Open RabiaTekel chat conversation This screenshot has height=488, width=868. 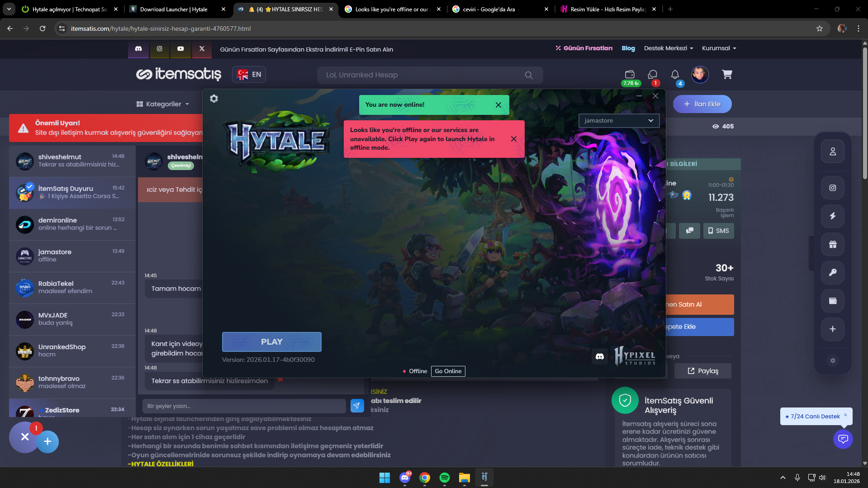tap(72, 288)
